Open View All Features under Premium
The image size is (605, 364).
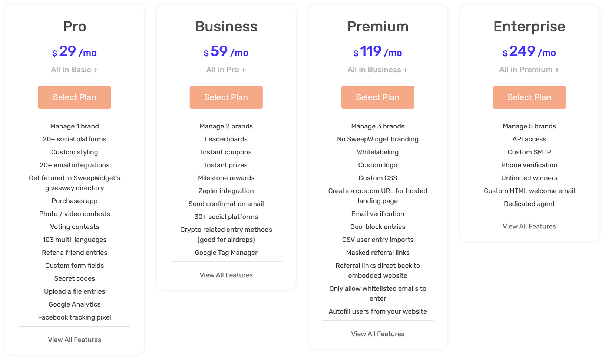pyautogui.click(x=377, y=334)
